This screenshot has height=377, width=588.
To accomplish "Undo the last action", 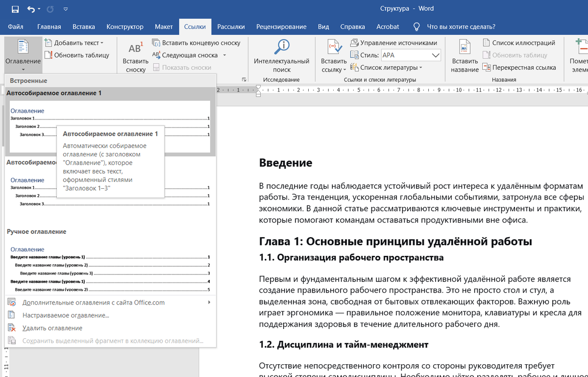I will click(x=31, y=9).
